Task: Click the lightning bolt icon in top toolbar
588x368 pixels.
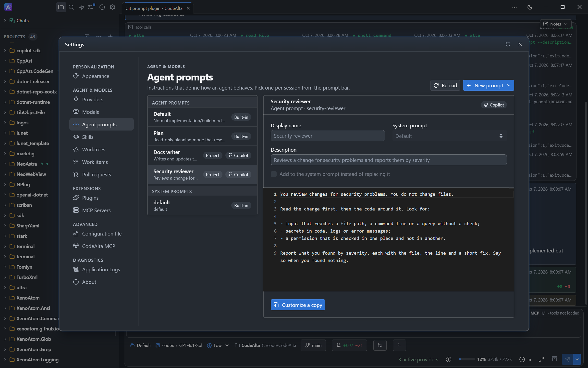Action: (x=82, y=7)
